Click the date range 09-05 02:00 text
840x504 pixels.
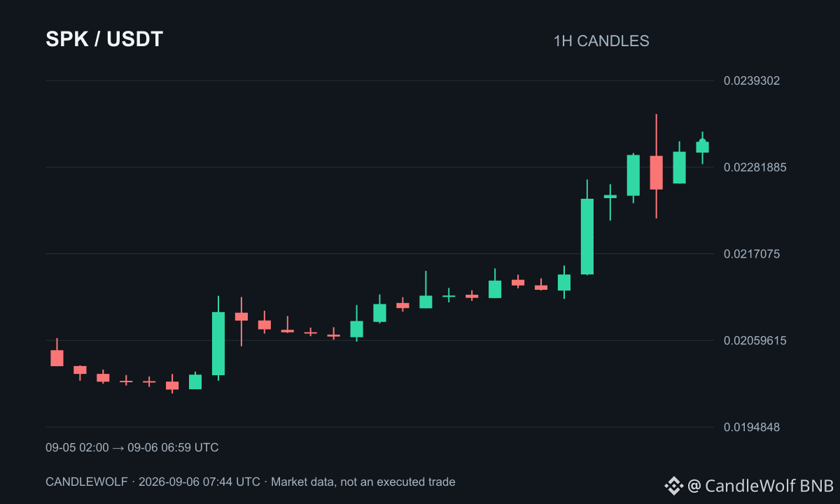click(x=77, y=447)
